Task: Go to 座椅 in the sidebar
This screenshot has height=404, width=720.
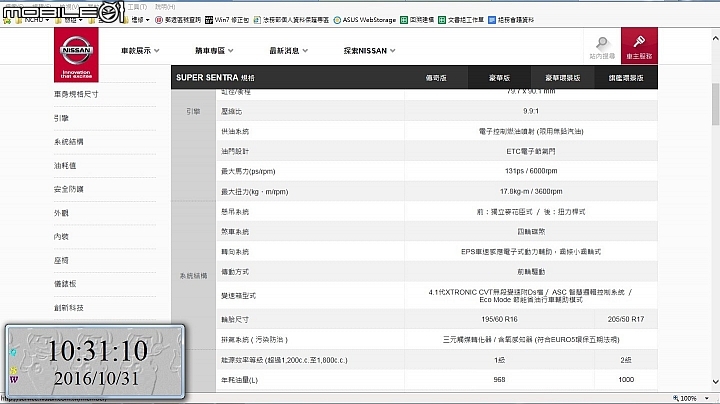Action: [61, 260]
